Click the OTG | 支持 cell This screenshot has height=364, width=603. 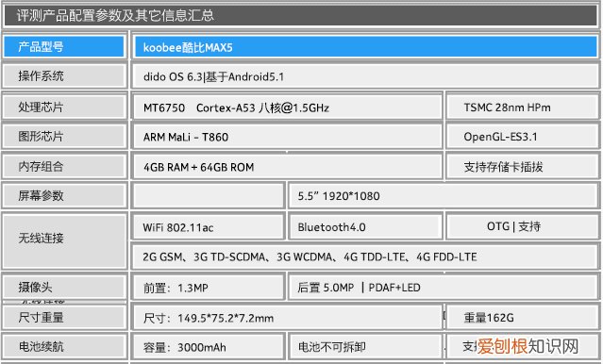522,226
